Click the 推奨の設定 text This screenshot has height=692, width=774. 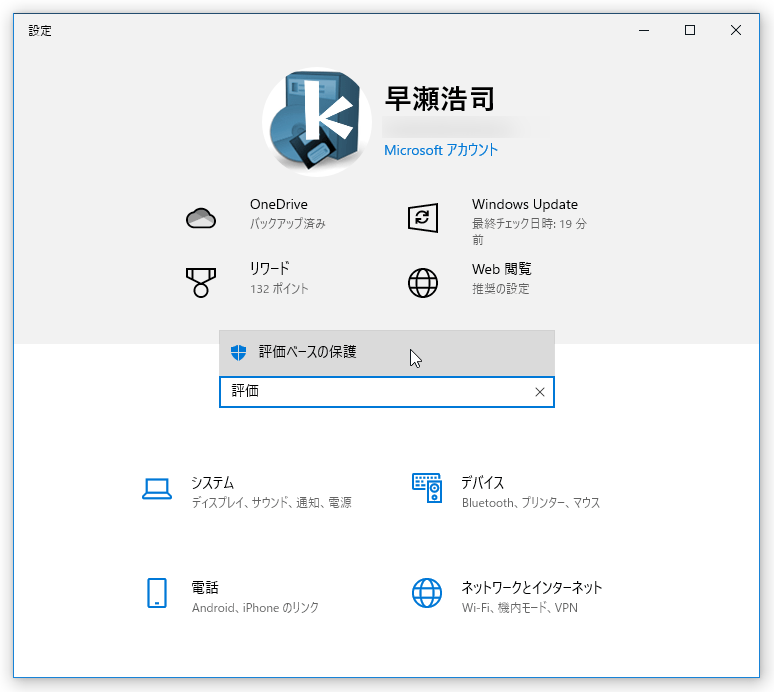(x=501, y=288)
